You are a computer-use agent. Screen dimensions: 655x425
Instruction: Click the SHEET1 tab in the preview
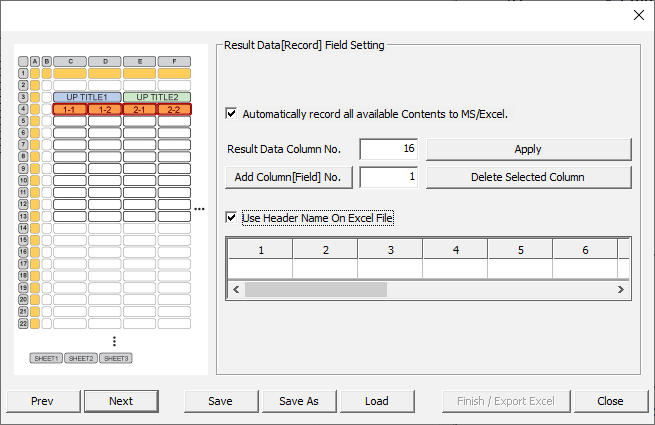45,358
